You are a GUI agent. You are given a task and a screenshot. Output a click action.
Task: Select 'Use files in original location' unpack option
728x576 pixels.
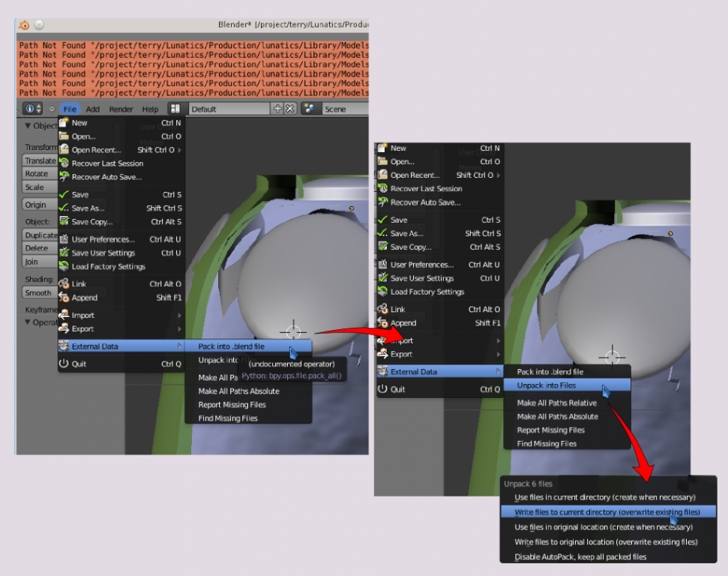[x=608, y=526]
